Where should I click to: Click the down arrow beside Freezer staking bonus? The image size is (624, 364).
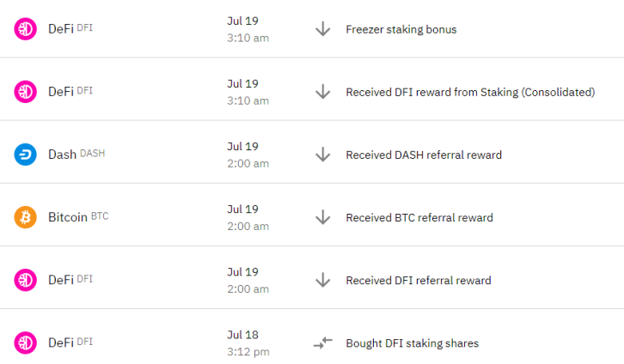tap(323, 29)
